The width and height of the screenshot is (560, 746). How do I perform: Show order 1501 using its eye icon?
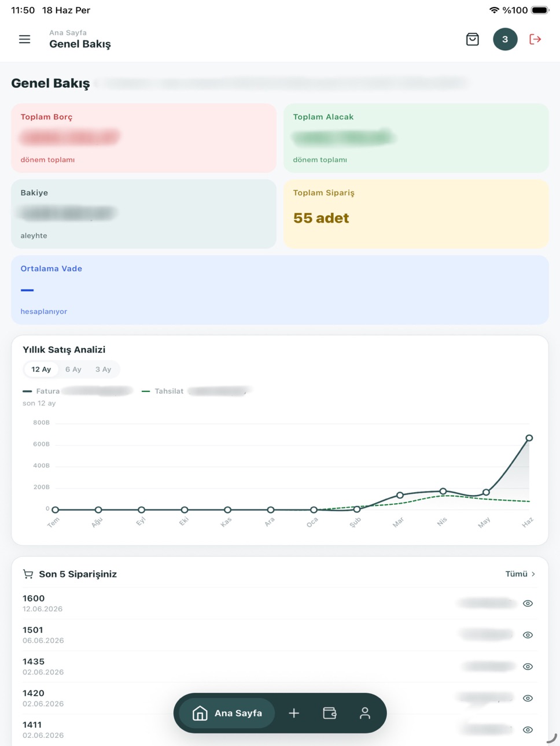click(528, 635)
